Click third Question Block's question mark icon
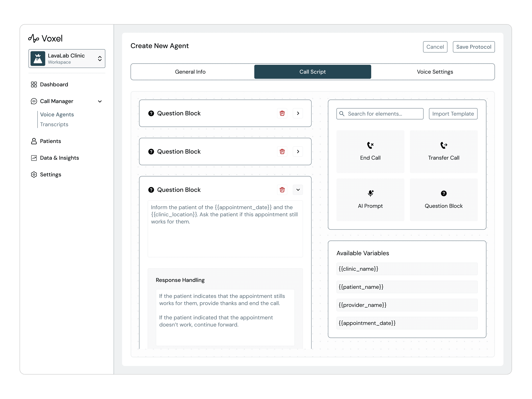Image resolution: width=532 pixels, height=399 pixels. tap(151, 190)
